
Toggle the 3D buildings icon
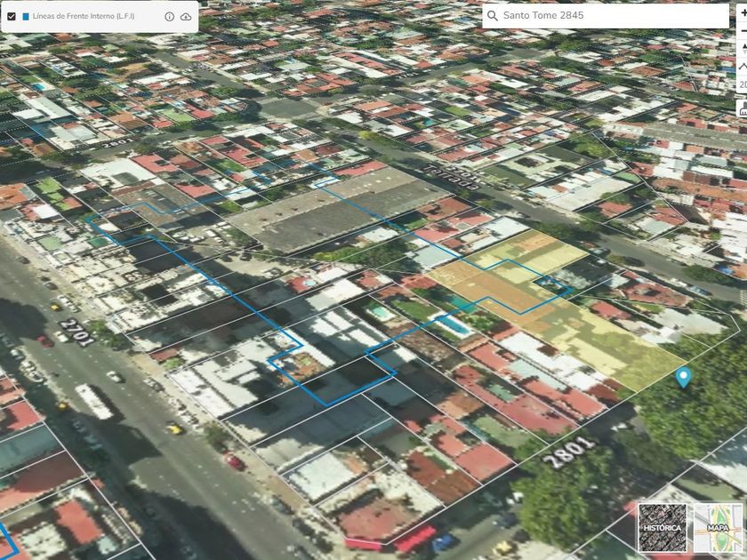(x=743, y=108)
